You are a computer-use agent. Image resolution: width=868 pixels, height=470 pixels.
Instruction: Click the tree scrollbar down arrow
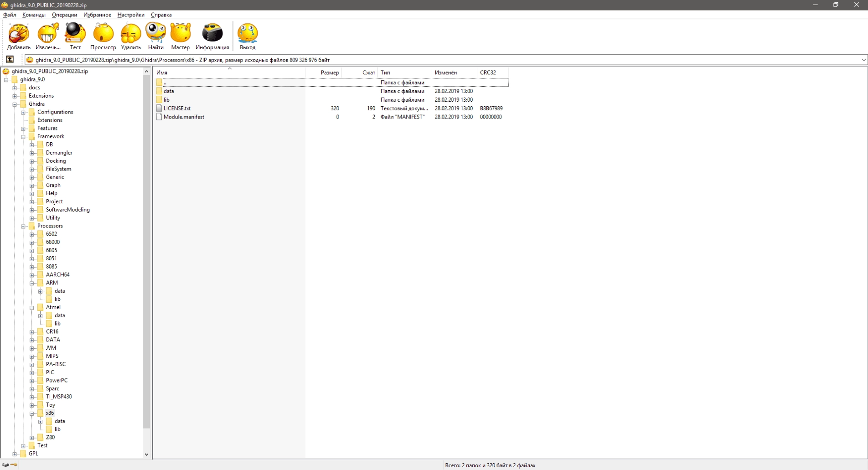click(146, 454)
